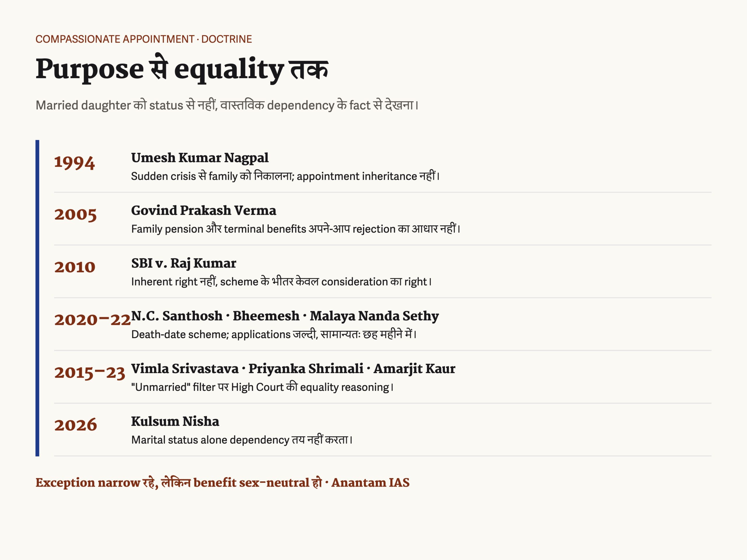Click the Kulsum Nisha heading
The width and height of the screenshot is (747, 560).
(x=175, y=421)
